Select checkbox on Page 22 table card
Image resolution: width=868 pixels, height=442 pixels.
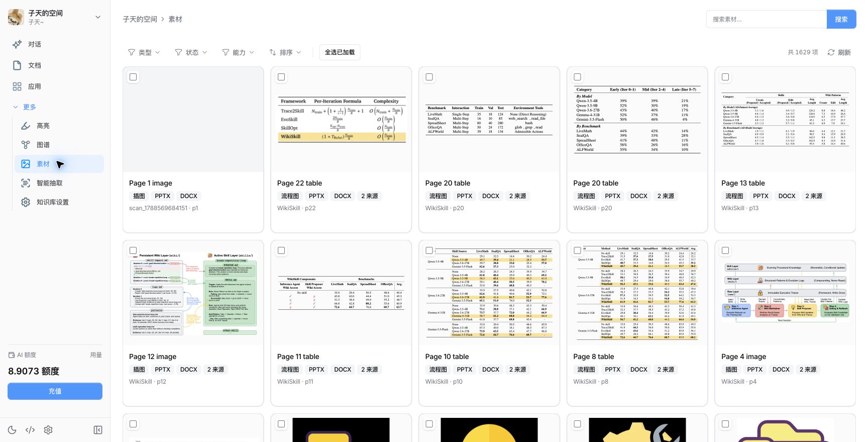281,77
